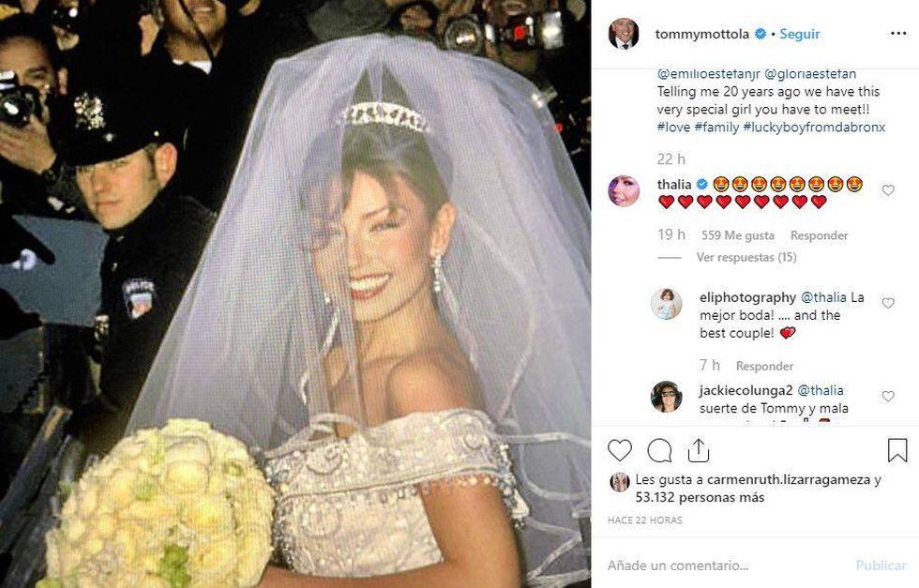Click the Publicar button
The width and height of the screenshot is (919, 588).
881,565
